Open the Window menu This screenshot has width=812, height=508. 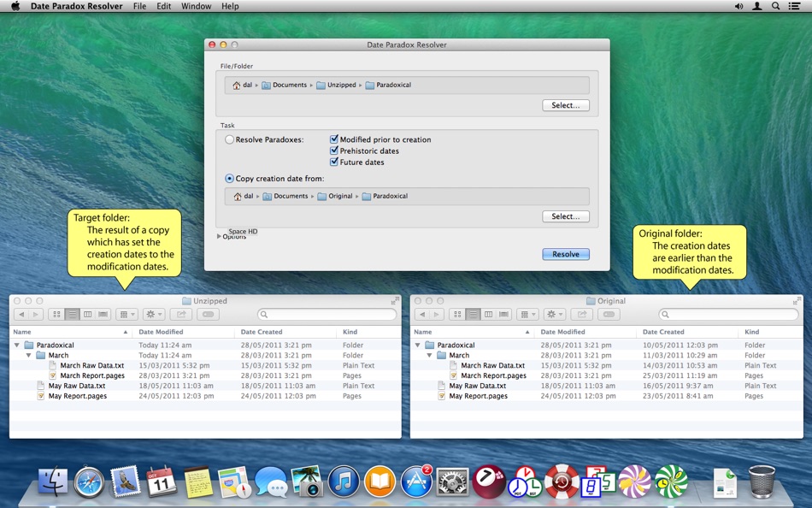pos(196,6)
